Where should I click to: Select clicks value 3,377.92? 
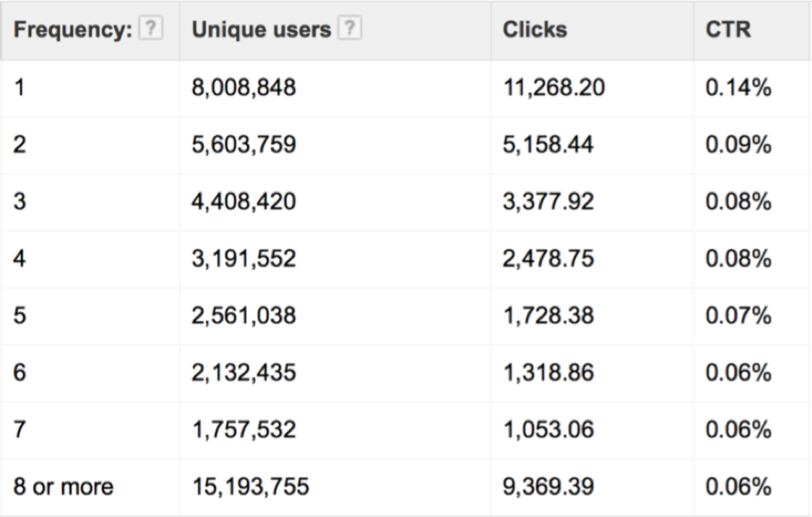click(x=548, y=201)
